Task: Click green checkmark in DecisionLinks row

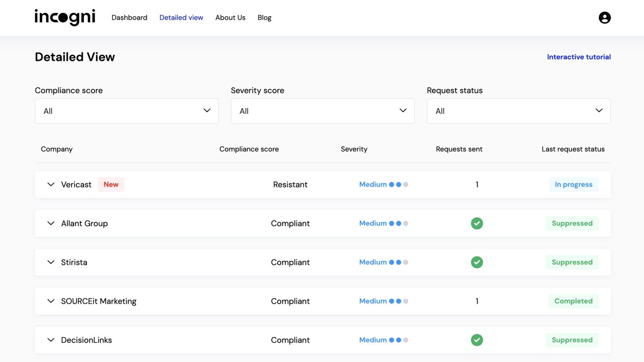Action: 477,340
